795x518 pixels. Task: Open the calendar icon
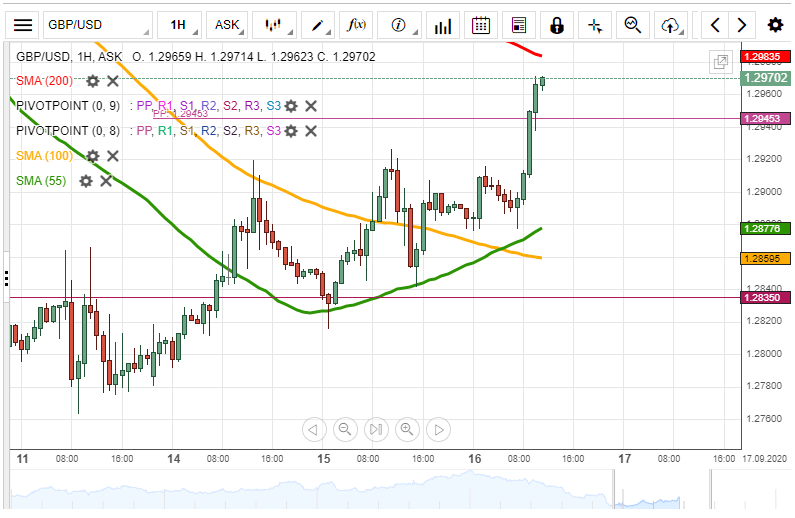481,25
